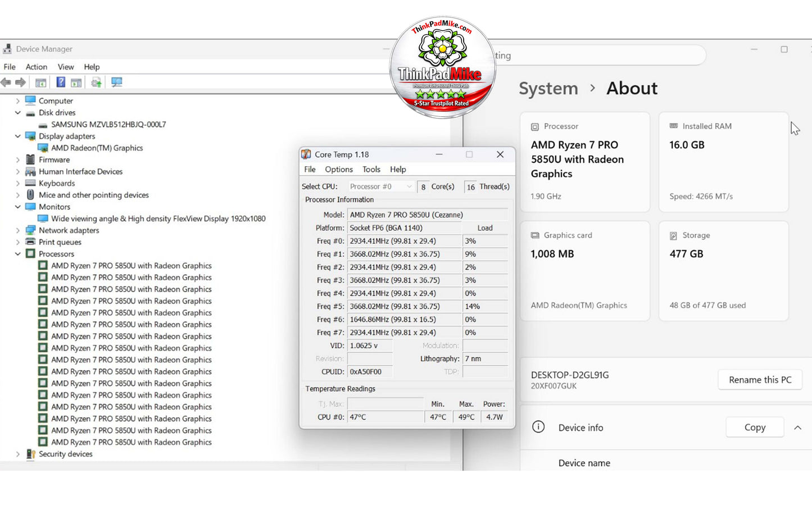Click the Scan for hardware changes icon
Viewport: 812px width, 510px height.
pos(117,83)
